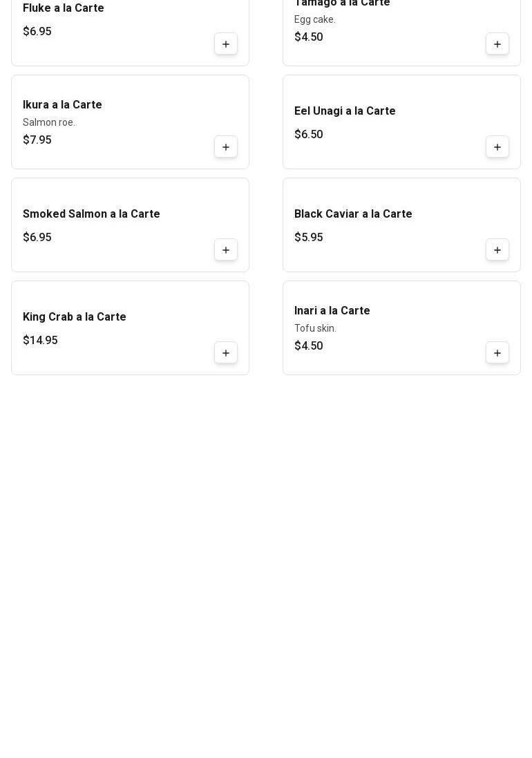The width and height of the screenshot is (532, 758).
Task: Select Eel Unagi a la Carte title
Action: pos(345,111)
